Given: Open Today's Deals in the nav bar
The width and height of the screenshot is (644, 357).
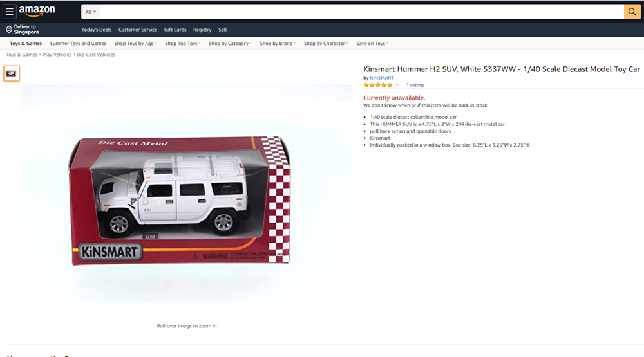Looking at the screenshot, I should 97,30.
